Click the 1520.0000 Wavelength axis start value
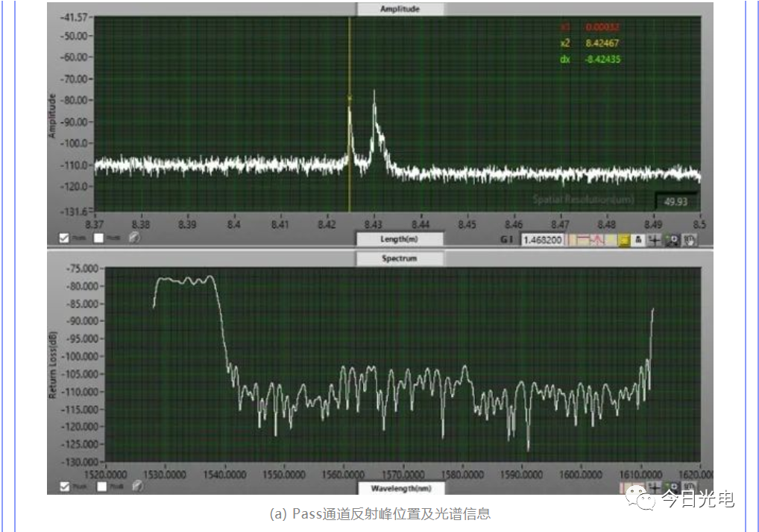Screen dimensions: 759x532 [x=106, y=475]
